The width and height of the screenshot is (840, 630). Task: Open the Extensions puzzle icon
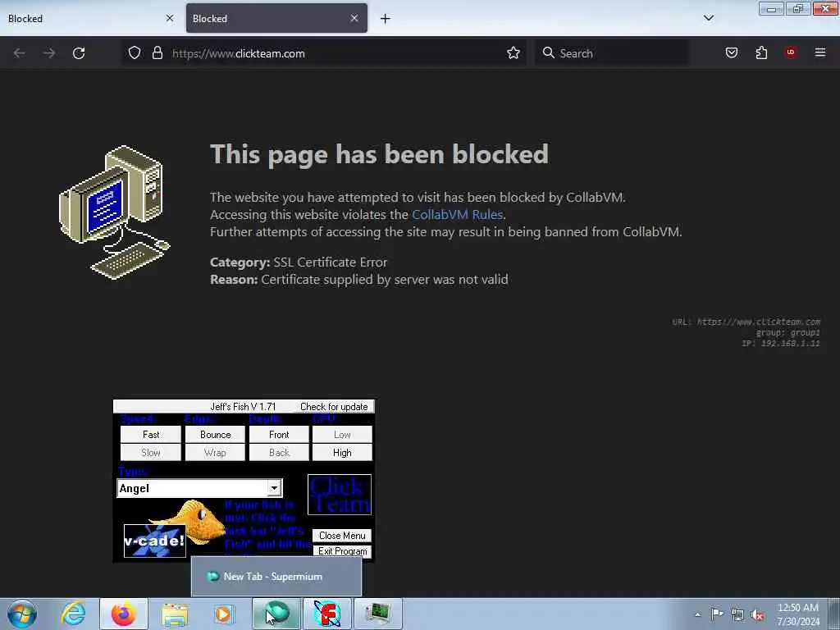pos(761,52)
